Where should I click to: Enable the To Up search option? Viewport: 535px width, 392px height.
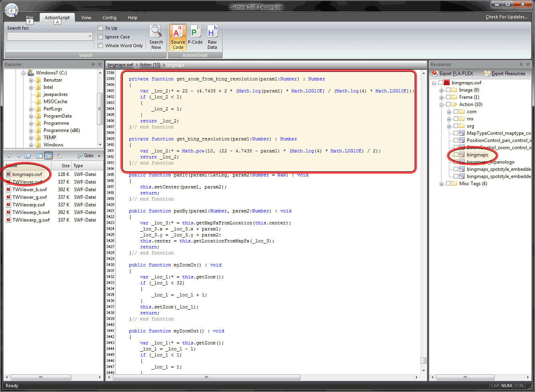pyautogui.click(x=101, y=28)
